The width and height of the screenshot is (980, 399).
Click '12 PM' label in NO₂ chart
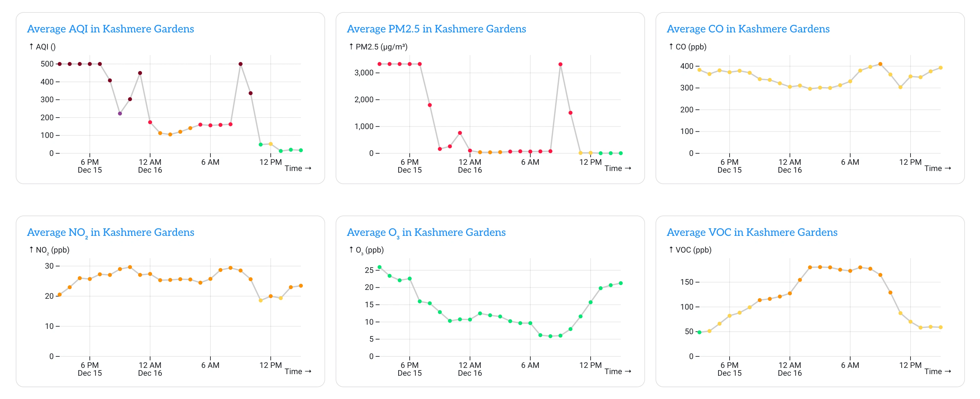(270, 366)
